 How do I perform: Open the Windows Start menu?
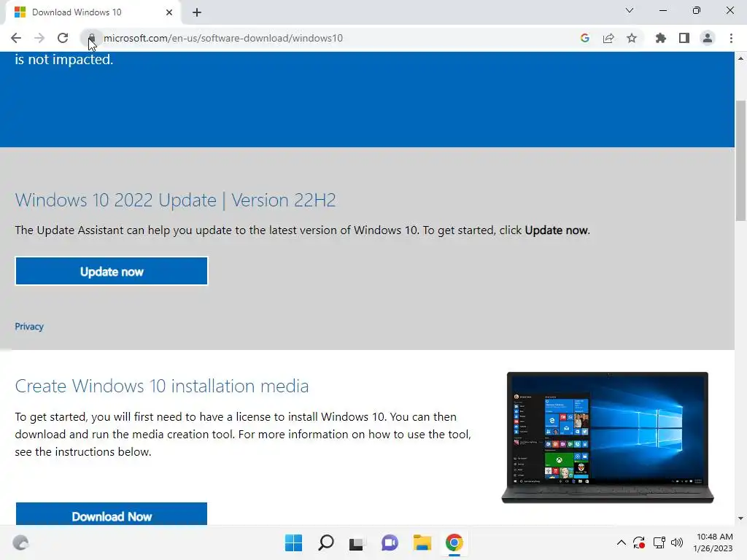(x=293, y=542)
